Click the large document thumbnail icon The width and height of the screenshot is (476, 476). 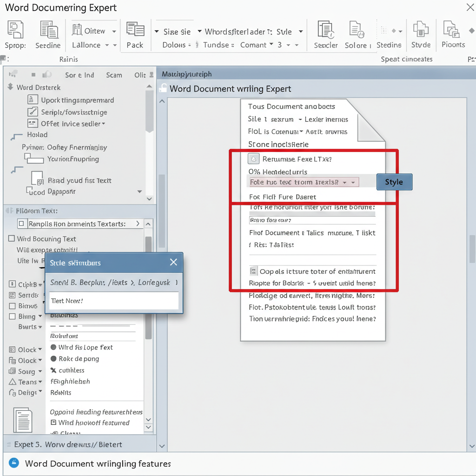[x=23, y=420]
